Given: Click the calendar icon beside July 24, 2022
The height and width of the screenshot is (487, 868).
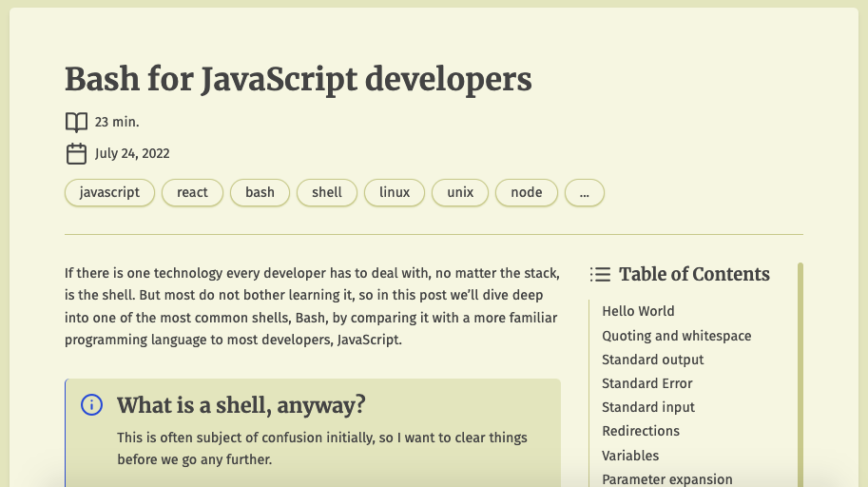Looking at the screenshot, I should pyautogui.click(x=76, y=153).
